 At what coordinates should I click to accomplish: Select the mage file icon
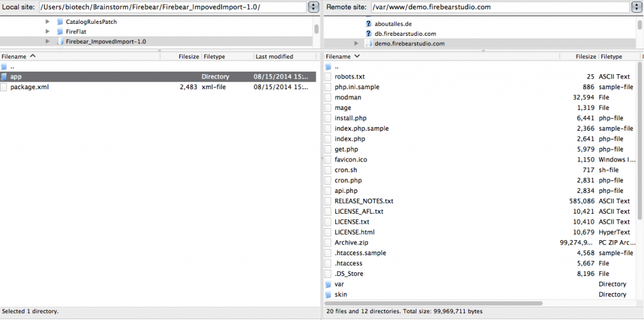click(328, 108)
